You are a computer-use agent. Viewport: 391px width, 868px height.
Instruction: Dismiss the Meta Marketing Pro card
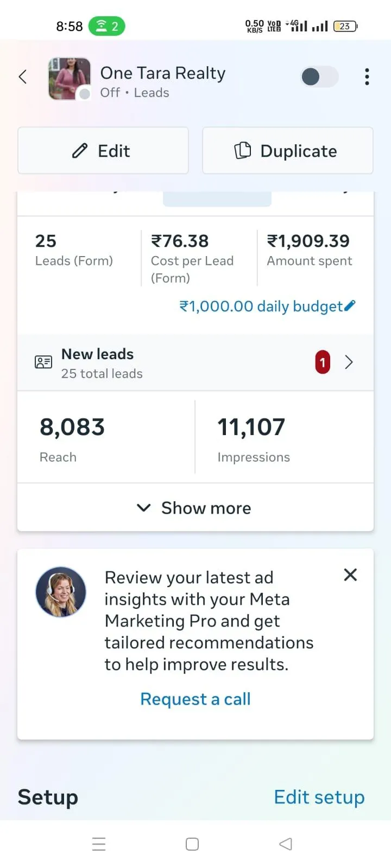pyautogui.click(x=350, y=575)
